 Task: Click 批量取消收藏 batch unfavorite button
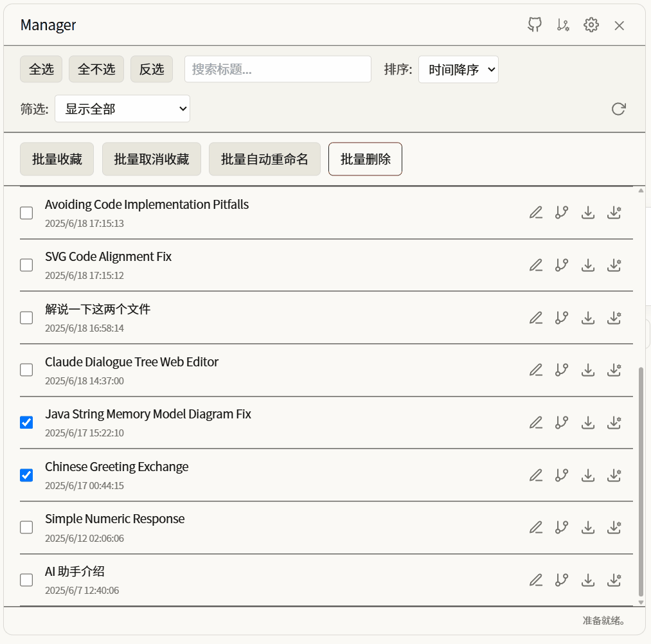(x=152, y=159)
